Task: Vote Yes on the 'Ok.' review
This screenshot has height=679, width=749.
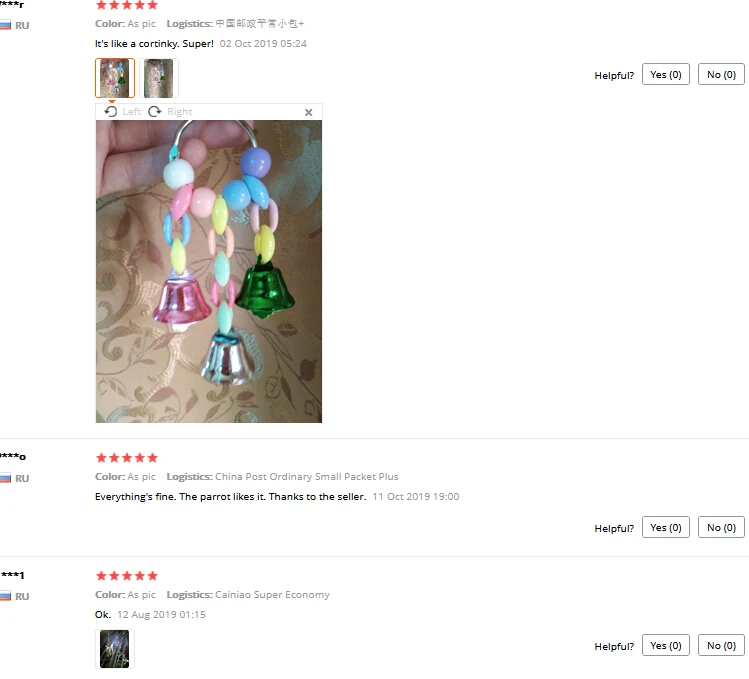Action: point(665,646)
